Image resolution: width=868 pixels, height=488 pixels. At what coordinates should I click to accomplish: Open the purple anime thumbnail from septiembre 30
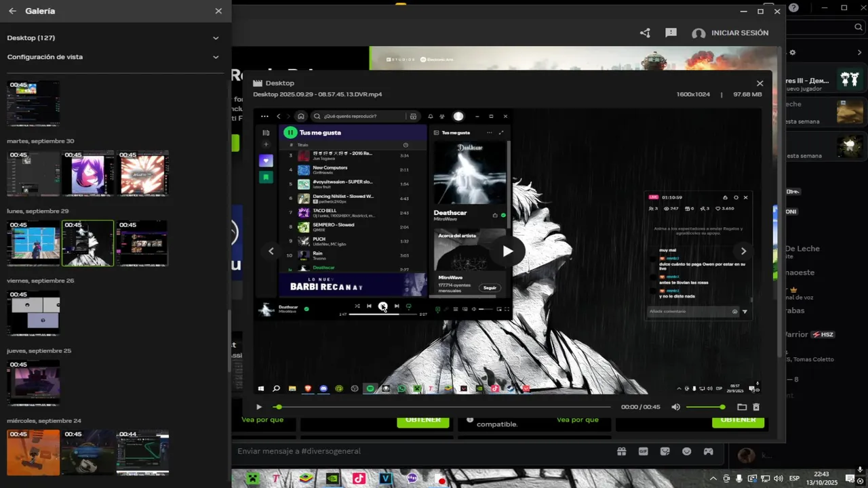88,174
